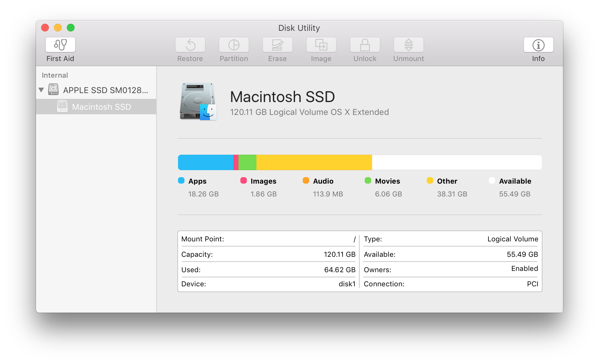Click the 38.31 GB Other value
This screenshot has width=599, height=364.
coord(452,194)
